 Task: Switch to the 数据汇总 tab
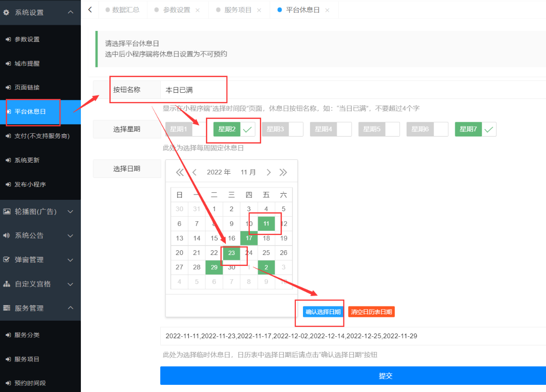point(123,10)
